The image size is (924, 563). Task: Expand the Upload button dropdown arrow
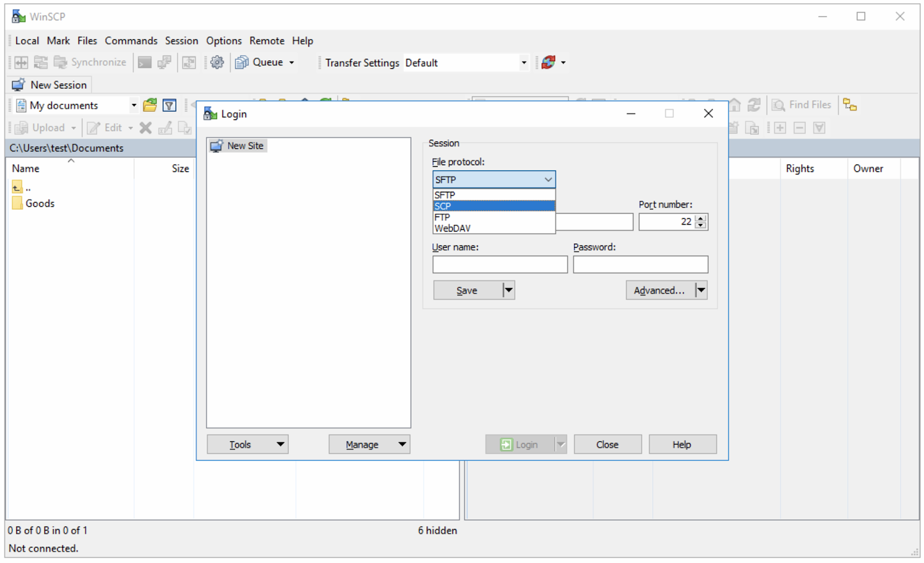coord(73,128)
